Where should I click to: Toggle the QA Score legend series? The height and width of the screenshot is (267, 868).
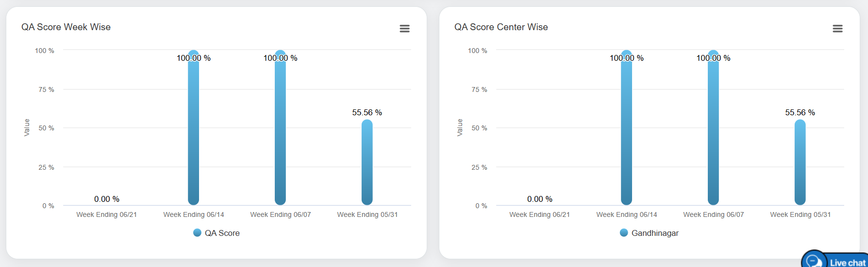point(222,233)
